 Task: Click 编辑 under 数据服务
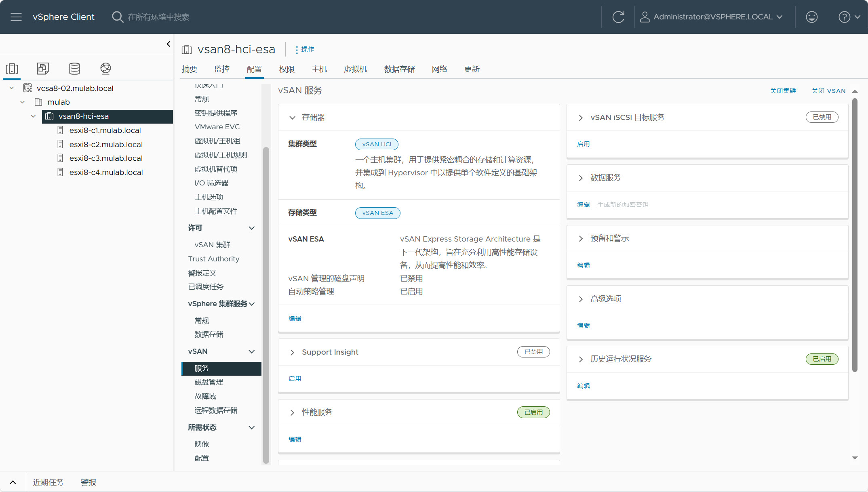583,204
